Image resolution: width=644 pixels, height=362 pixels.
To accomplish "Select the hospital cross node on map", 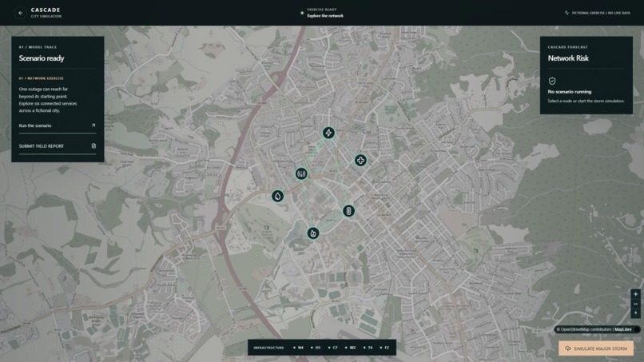I will coord(360,161).
